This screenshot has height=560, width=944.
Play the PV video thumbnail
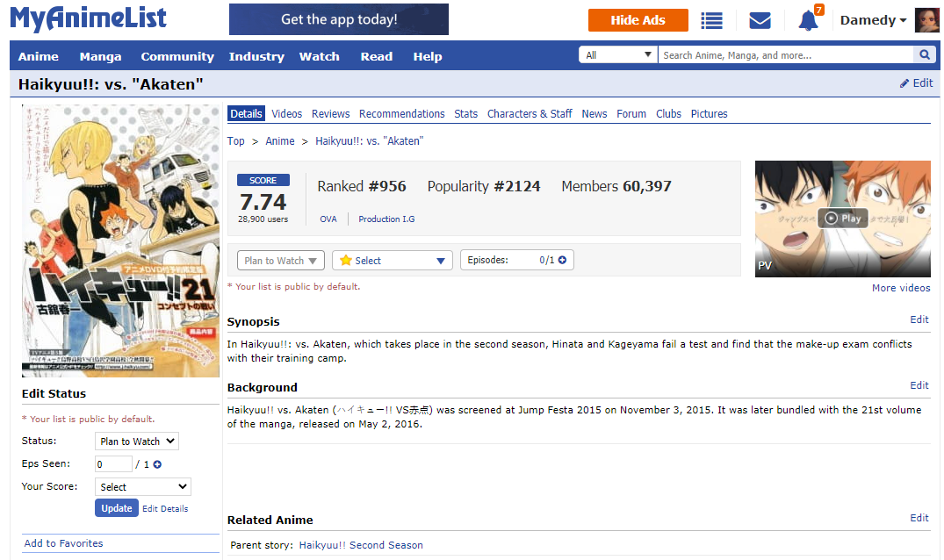(x=842, y=219)
